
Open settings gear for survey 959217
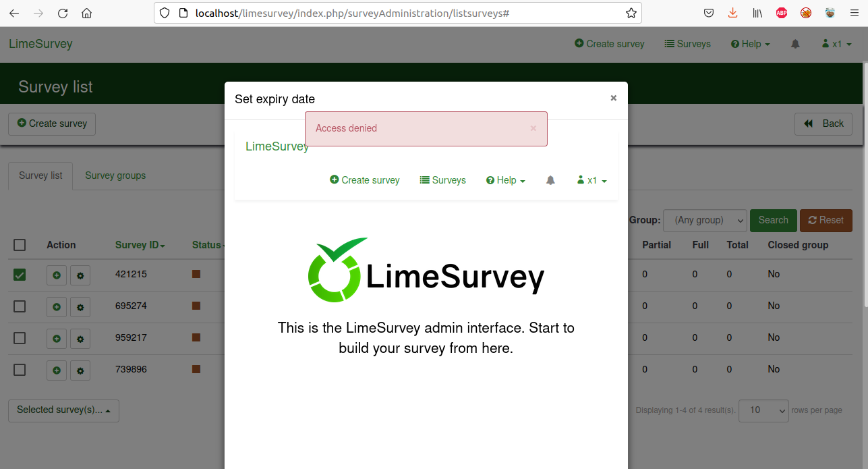[x=80, y=338]
